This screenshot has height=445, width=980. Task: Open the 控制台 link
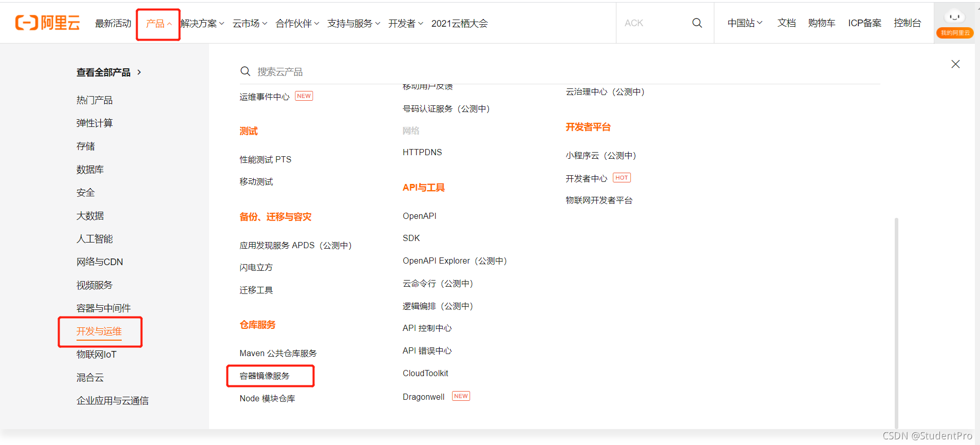tap(908, 23)
